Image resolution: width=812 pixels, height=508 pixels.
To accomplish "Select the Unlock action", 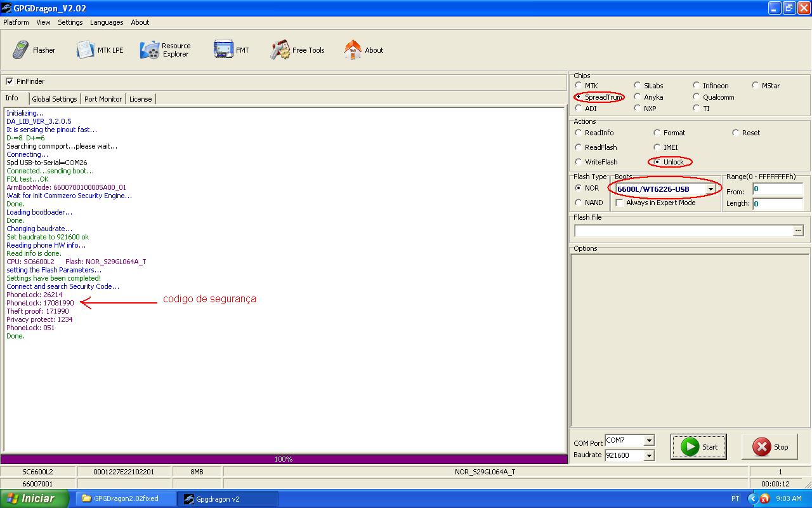I will (x=657, y=162).
